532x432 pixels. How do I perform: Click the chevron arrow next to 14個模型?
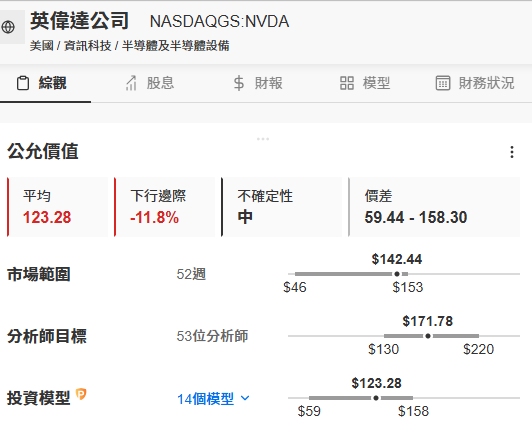point(245,398)
